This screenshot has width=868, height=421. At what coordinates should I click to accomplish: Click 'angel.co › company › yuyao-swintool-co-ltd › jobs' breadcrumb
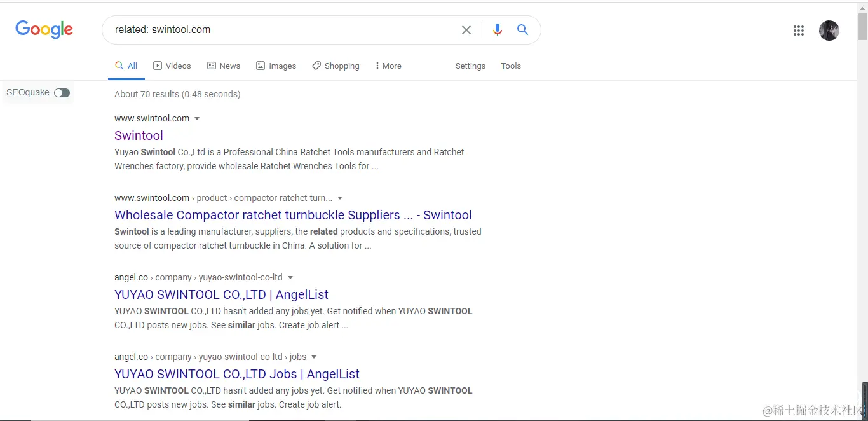(x=210, y=357)
